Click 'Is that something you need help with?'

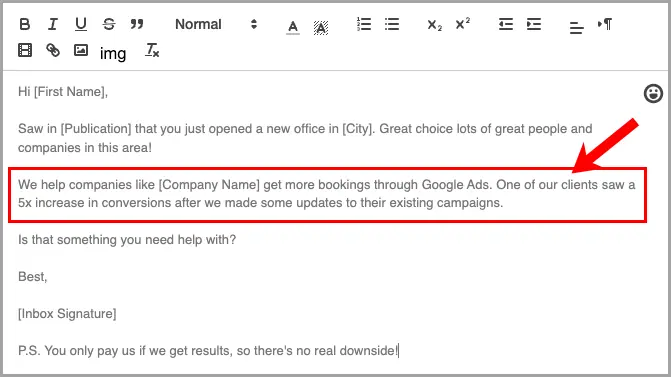pos(127,240)
